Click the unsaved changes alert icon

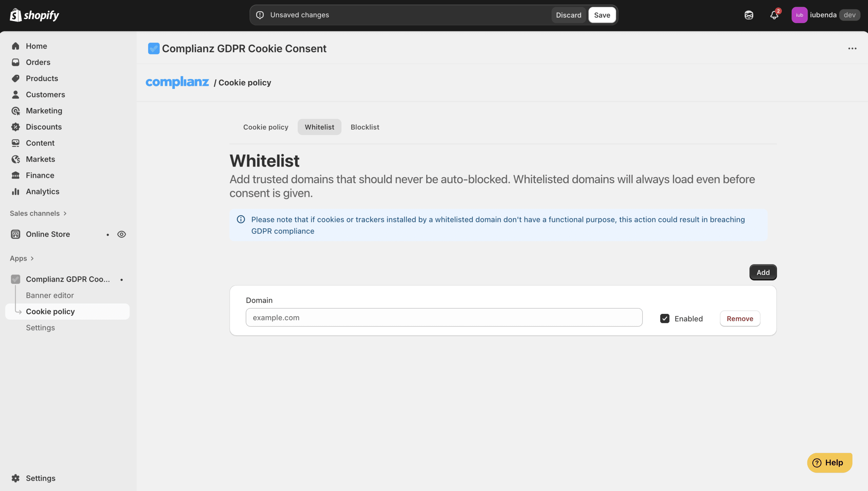(260, 15)
